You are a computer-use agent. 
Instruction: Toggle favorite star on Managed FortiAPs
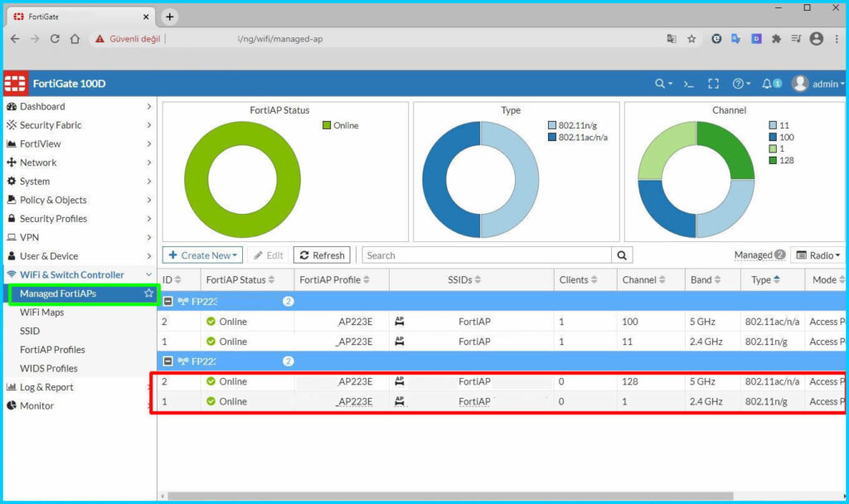(x=148, y=293)
